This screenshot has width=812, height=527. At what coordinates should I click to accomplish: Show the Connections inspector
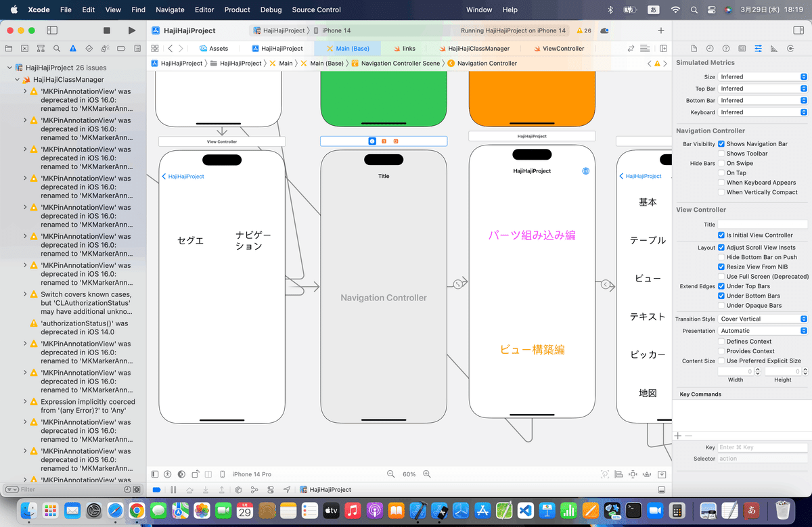click(x=790, y=49)
